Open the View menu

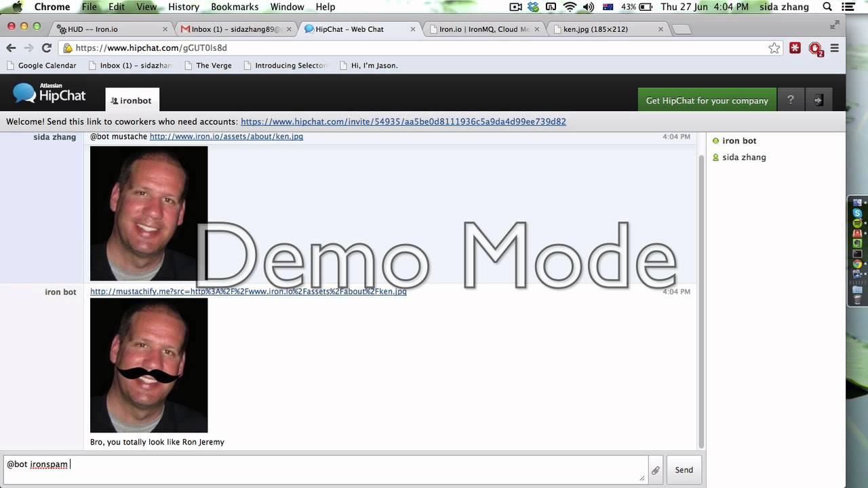click(146, 7)
